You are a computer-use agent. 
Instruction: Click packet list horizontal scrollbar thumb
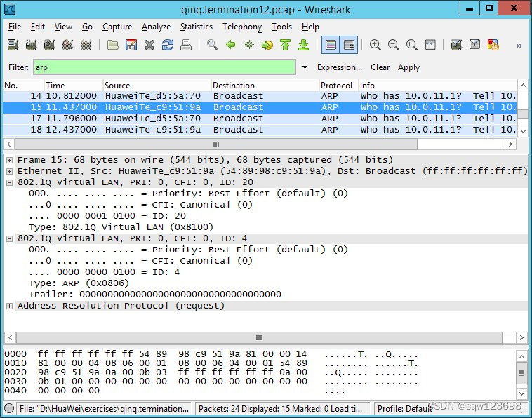click(x=215, y=144)
